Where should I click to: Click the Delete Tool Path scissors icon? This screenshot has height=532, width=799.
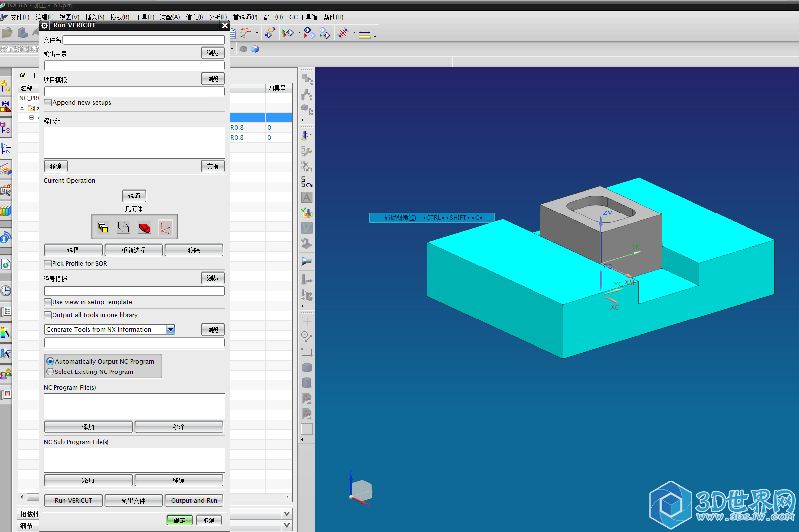(307, 166)
